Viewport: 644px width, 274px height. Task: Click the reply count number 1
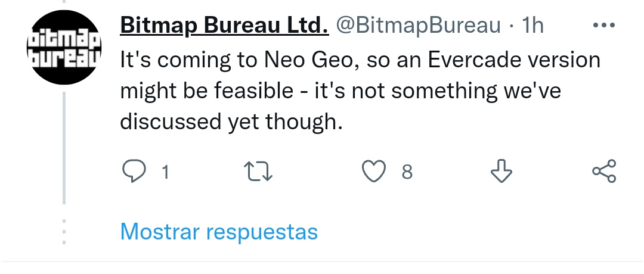(x=165, y=172)
